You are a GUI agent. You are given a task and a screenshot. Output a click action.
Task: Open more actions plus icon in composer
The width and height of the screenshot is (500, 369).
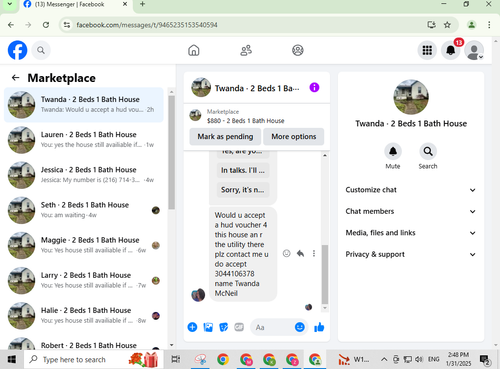pyautogui.click(x=192, y=327)
